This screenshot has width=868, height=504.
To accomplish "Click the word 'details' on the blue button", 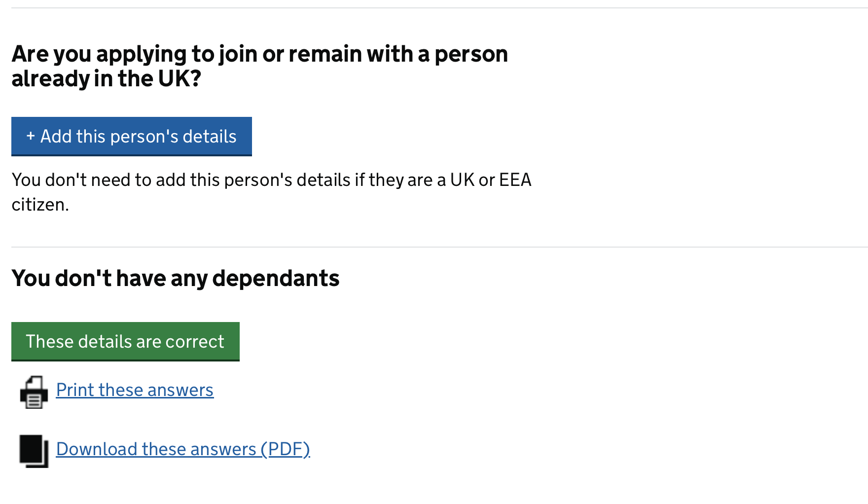I will 210,136.
